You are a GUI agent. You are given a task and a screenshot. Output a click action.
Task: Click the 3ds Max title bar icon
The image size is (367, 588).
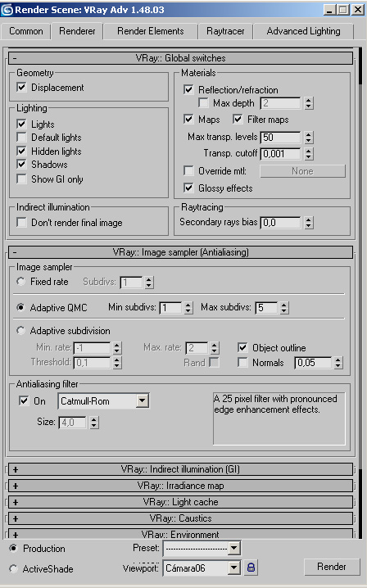[7, 10]
